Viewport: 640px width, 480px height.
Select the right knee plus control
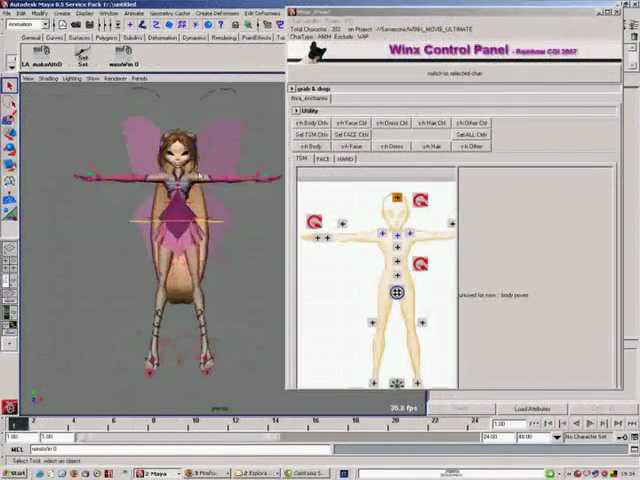point(422,322)
